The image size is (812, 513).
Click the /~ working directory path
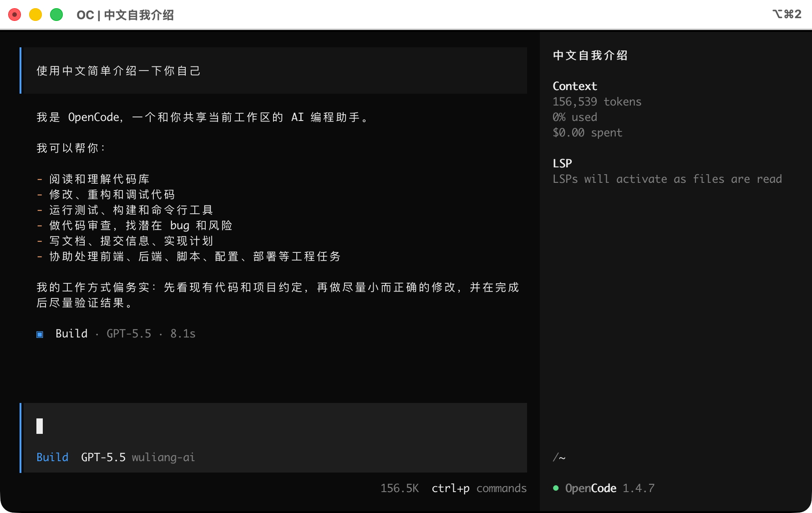tap(559, 457)
